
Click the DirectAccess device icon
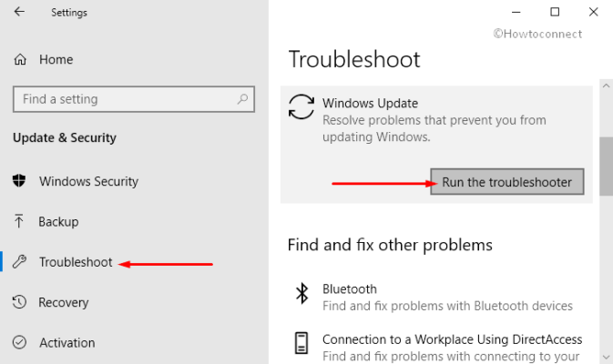(x=301, y=343)
